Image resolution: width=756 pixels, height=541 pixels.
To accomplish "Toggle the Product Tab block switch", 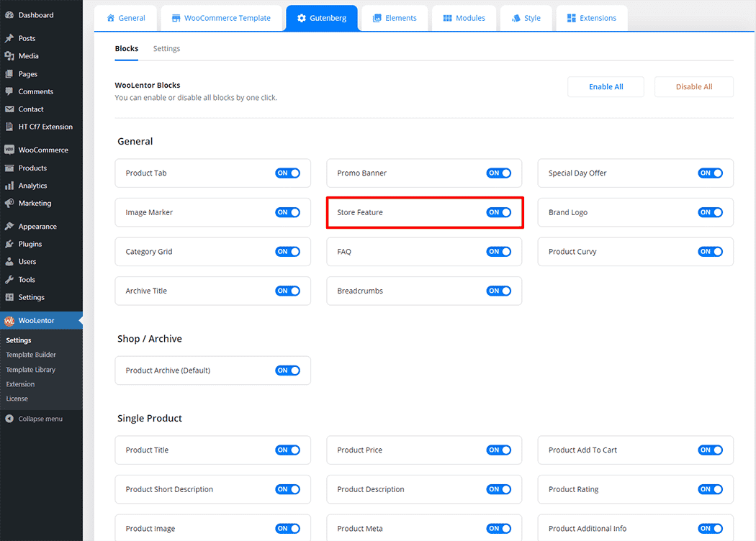I will point(287,173).
